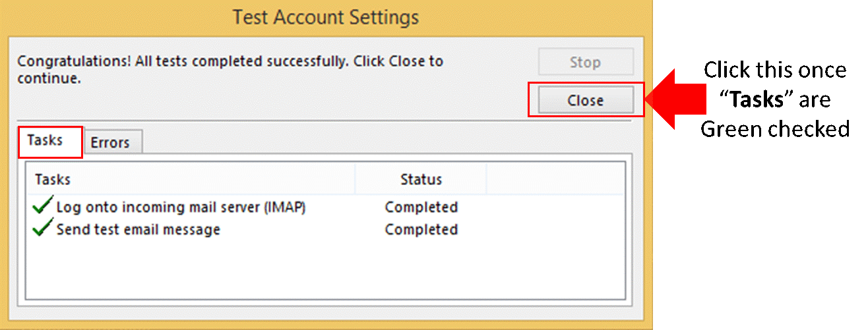This screenshot has width=868, height=330.
Task: Click the Test Account Settings title bar
Action: pos(326,16)
